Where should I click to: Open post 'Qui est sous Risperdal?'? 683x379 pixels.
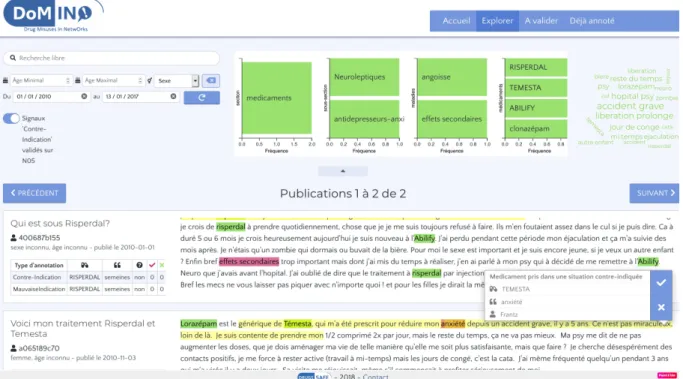pos(60,223)
